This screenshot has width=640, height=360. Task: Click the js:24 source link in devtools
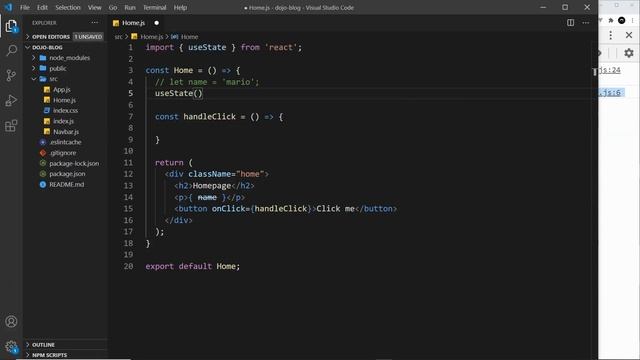pos(610,70)
